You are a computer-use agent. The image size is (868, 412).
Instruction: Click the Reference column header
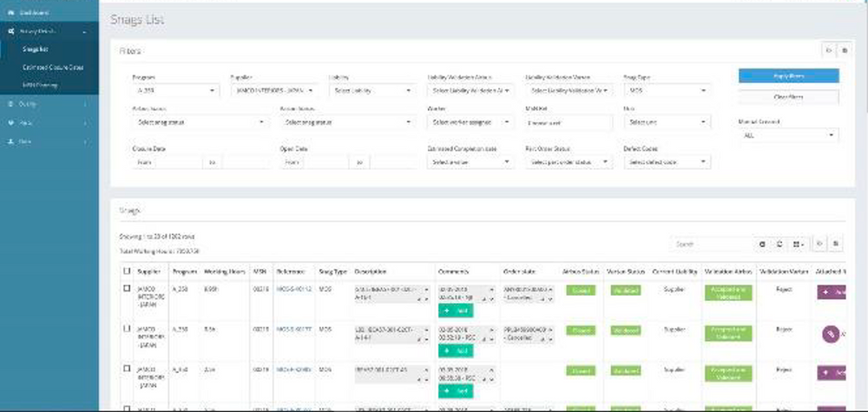point(291,271)
